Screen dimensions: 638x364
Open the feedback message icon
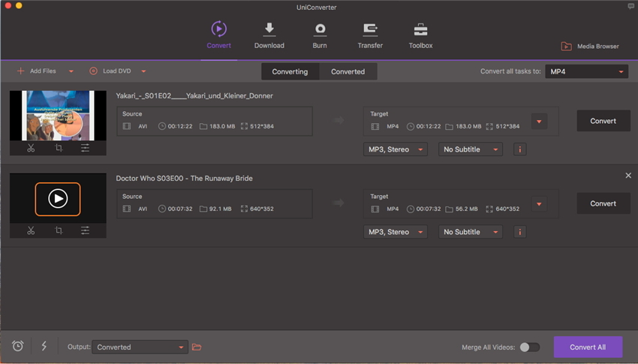(630, 6)
